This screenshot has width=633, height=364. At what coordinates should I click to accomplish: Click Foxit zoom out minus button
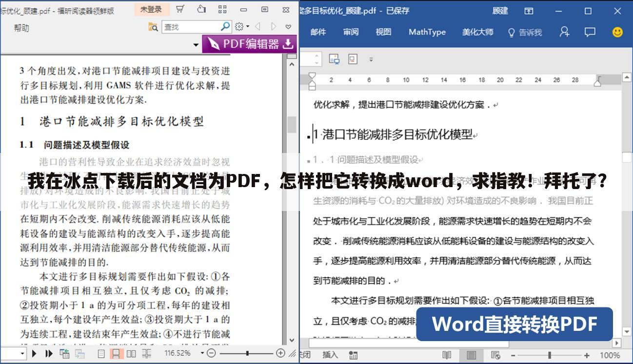[212, 353]
